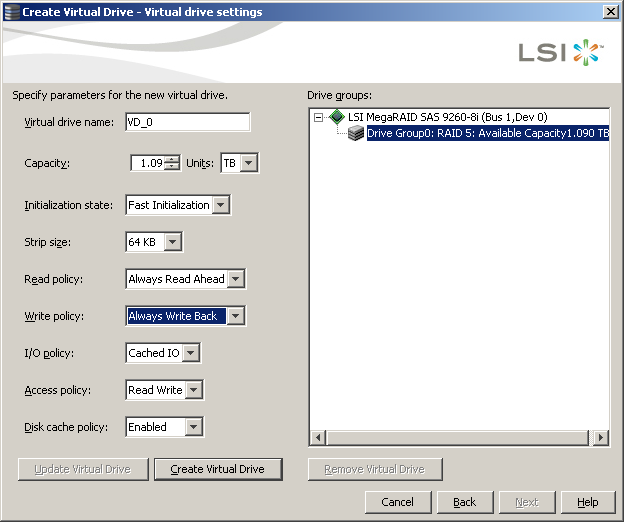624x522 pixels.
Task: Open the Write policy dropdown
Action: [236, 316]
